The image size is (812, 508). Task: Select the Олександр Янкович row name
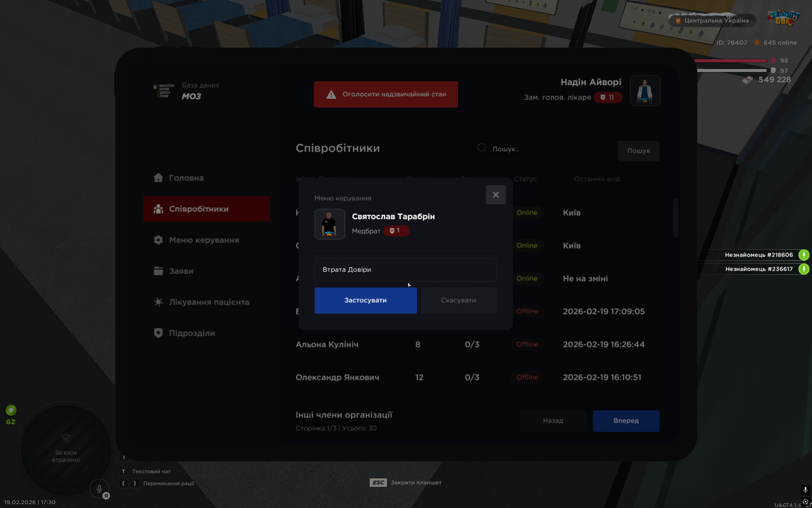pyautogui.click(x=337, y=377)
